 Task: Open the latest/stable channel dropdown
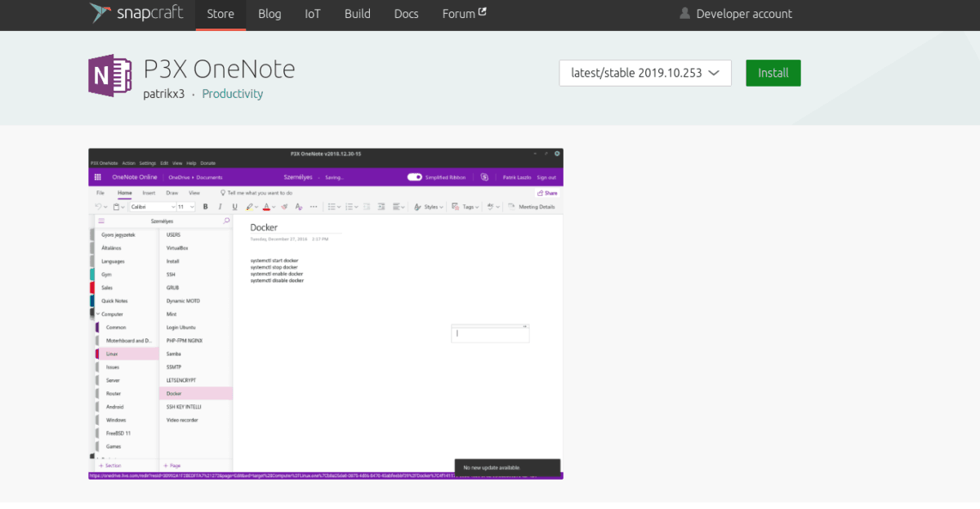click(x=644, y=73)
